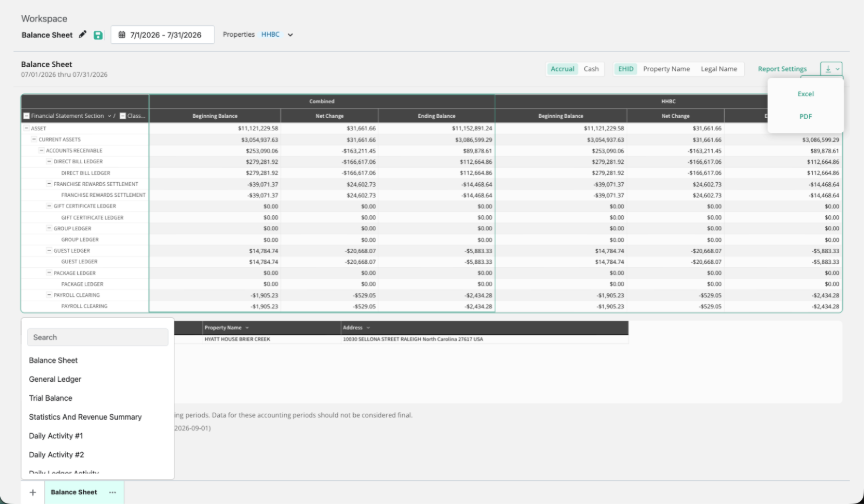
Task: Click Combined Ending Balance column header
Action: tap(436, 116)
